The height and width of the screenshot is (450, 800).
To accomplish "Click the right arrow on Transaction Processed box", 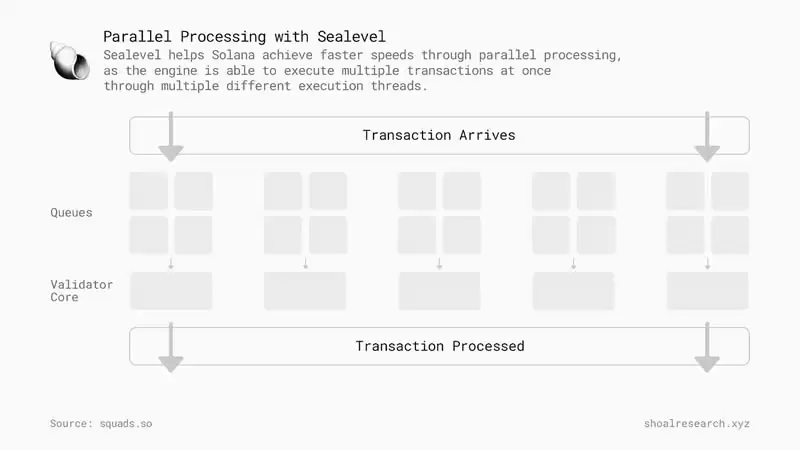I will (707, 347).
